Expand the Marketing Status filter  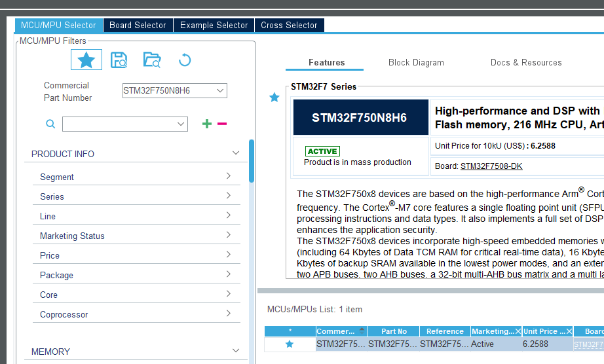[x=229, y=235]
